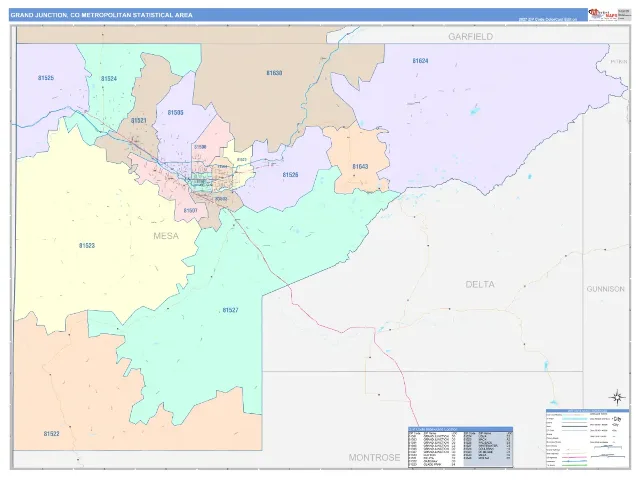The height and width of the screenshot is (480, 640).
Task: Select the 81507 ZIP code label
Action: [190, 211]
